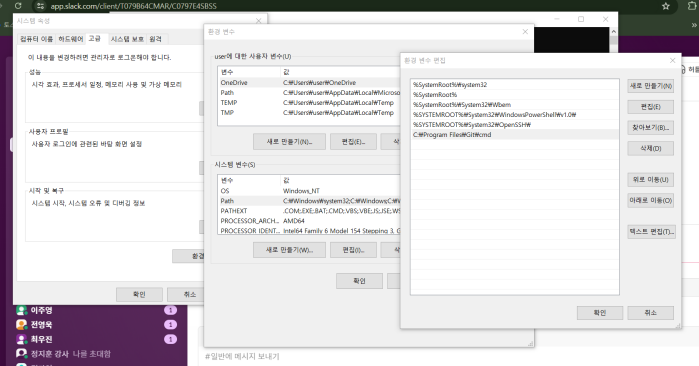Select %SystemRoot%\system32 path entry

pyautogui.click(x=515, y=85)
